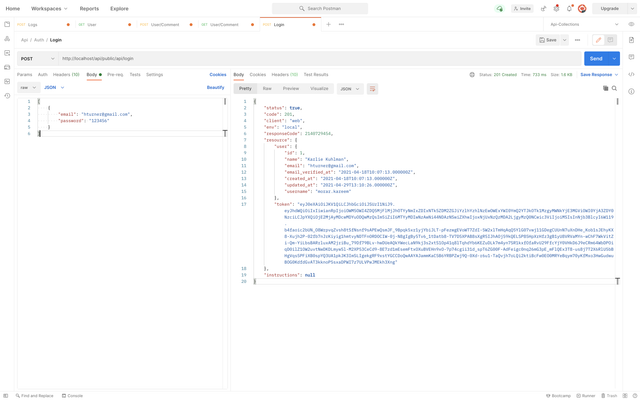Open the Api-Collections environment dropdown
This screenshot has height=400, width=640.
(x=584, y=24)
